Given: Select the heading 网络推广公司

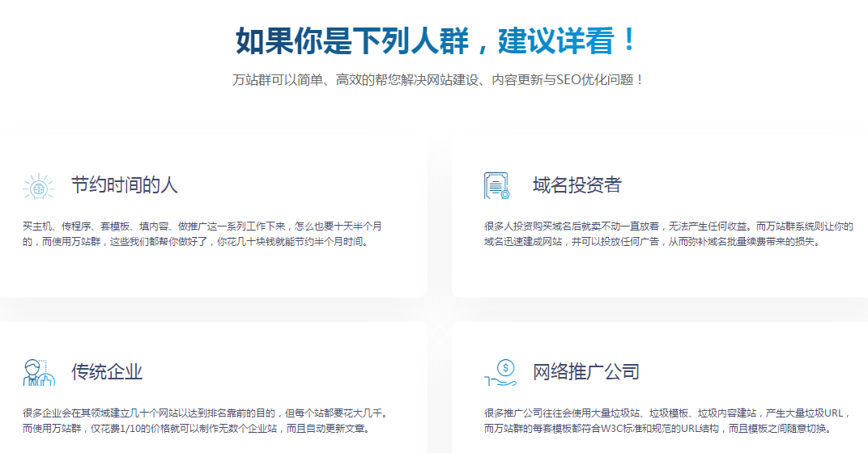Looking at the screenshot, I should [585, 371].
